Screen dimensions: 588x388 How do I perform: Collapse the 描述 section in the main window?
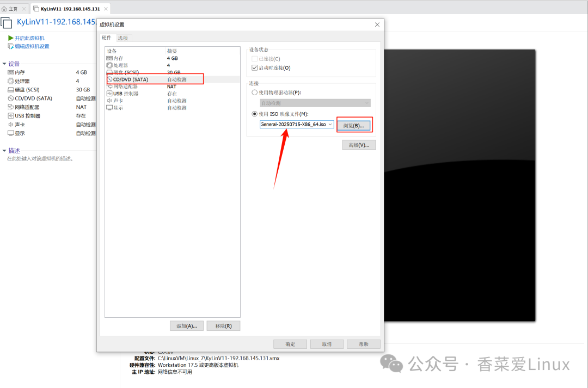click(4, 151)
